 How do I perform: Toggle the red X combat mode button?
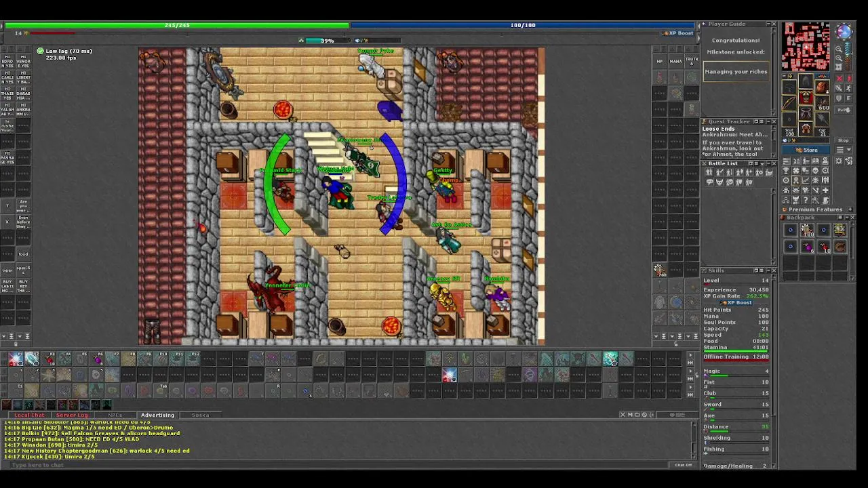(840, 79)
